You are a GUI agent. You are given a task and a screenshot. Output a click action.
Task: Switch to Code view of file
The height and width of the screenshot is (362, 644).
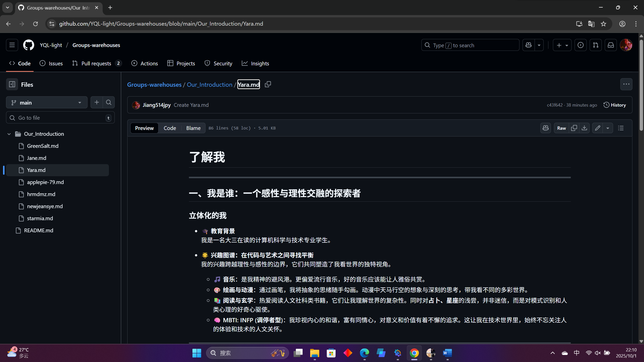click(170, 128)
